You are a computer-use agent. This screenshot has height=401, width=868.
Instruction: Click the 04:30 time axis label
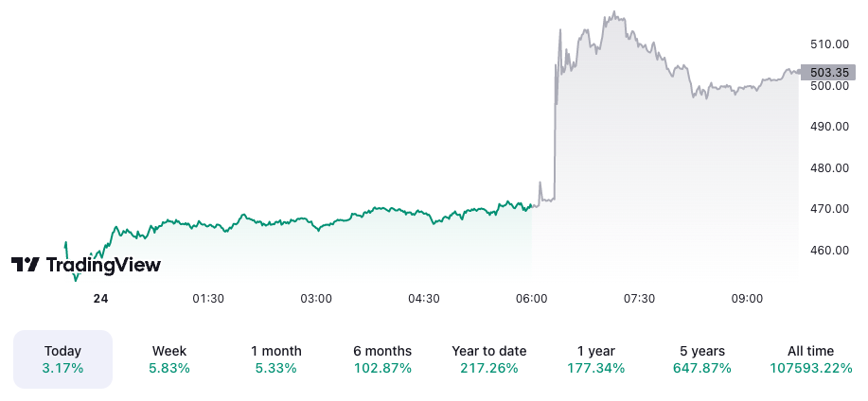[424, 299]
